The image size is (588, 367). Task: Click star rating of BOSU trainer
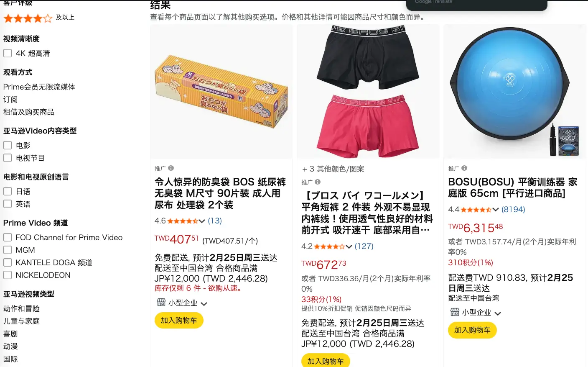coord(476,210)
